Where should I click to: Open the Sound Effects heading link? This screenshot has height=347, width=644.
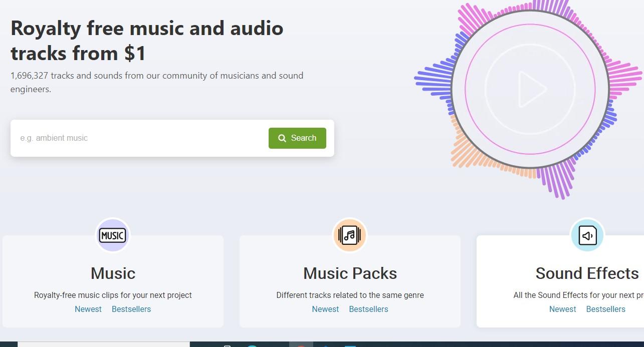click(587, 273)
